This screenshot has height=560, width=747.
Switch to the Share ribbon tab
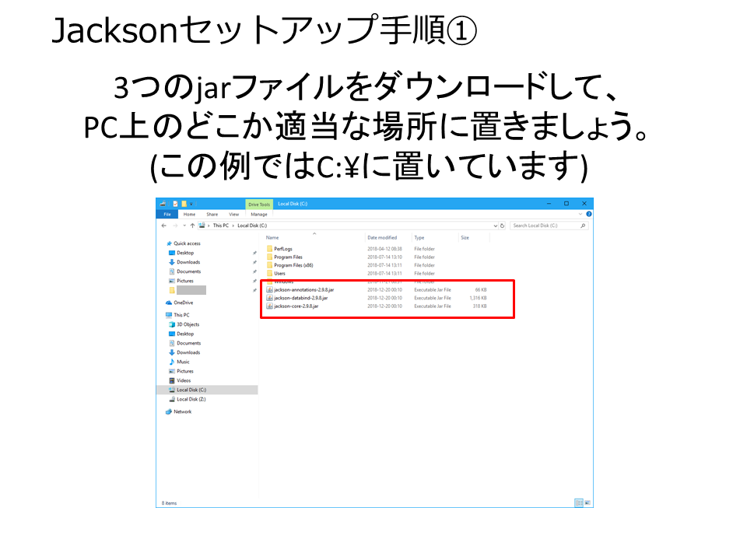(212, 215)
